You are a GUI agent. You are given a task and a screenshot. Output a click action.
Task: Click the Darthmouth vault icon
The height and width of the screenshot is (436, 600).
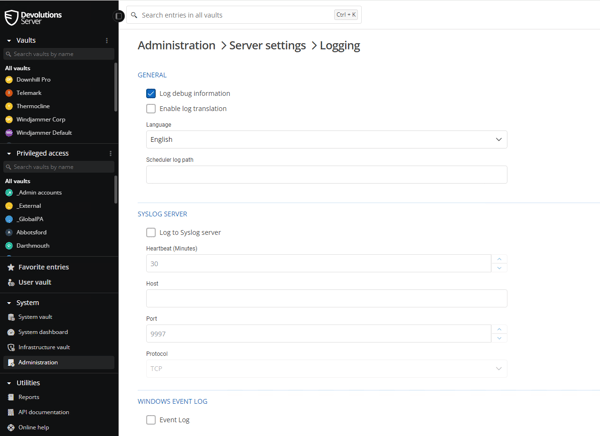9,246
